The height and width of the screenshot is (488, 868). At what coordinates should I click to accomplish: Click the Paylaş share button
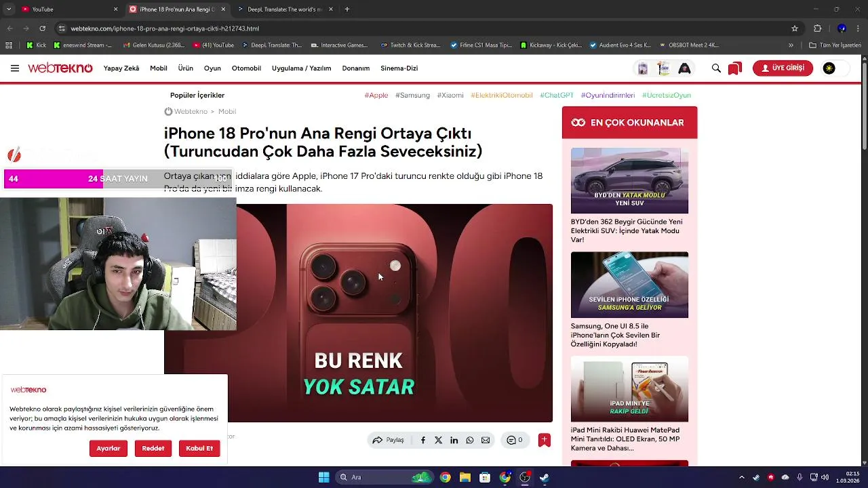389,440
